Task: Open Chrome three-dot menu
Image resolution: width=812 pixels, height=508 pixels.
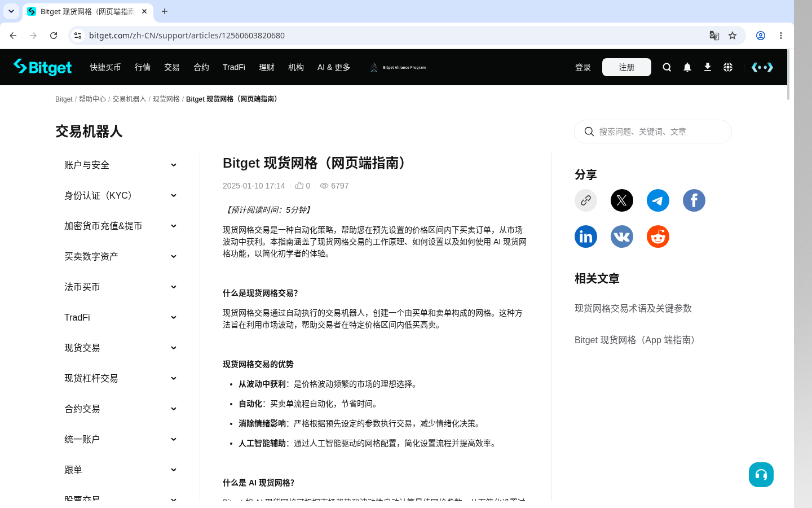Action: pos(781,36)
